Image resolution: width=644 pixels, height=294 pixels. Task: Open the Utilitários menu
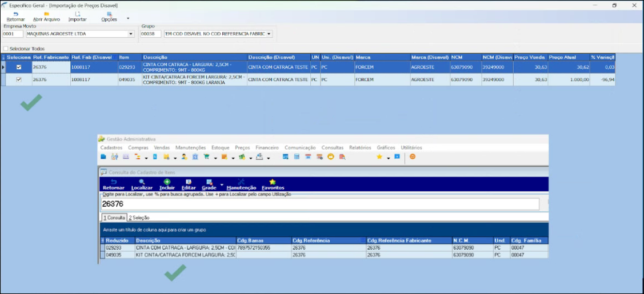pos(411,148)
